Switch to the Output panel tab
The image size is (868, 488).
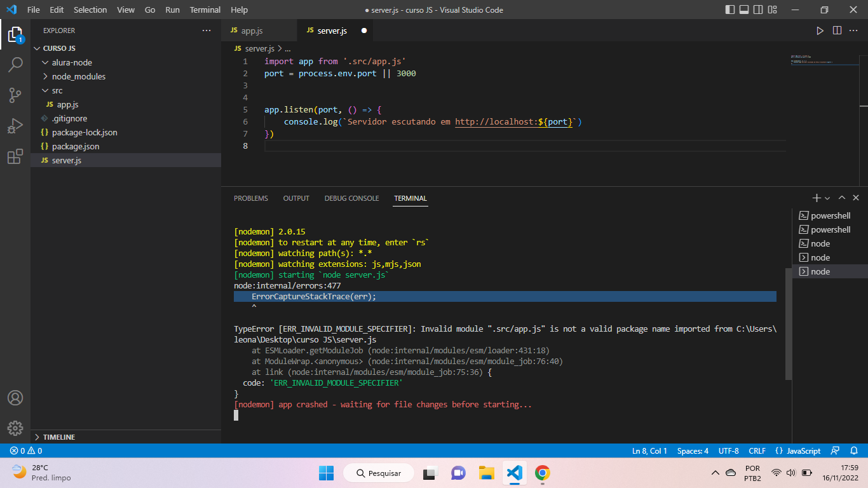pyautogui.click(x=296, y=198)
